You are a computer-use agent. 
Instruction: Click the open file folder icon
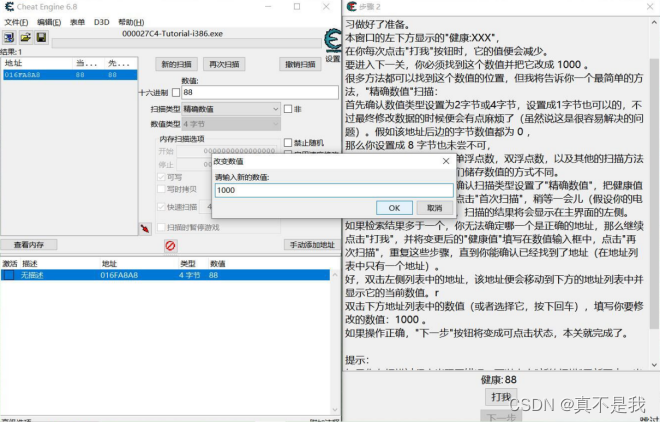[25, 38]
